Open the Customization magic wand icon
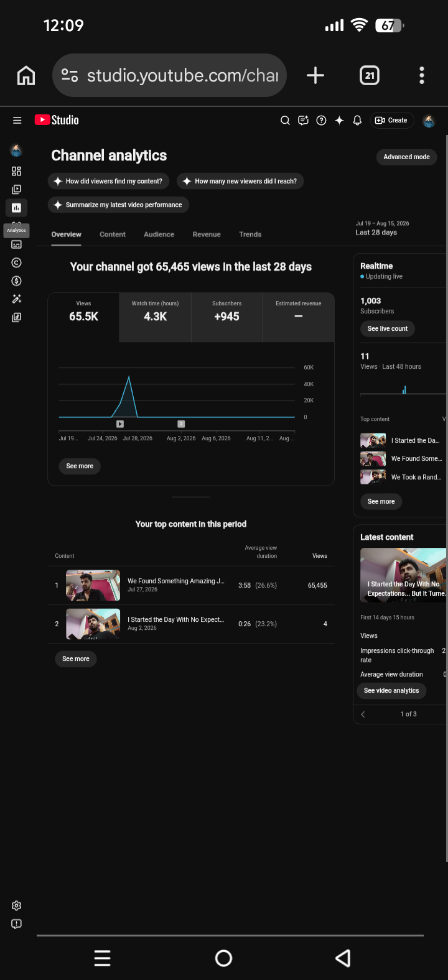The width and height of the screenshot is (448, 980). click(16, 299)
